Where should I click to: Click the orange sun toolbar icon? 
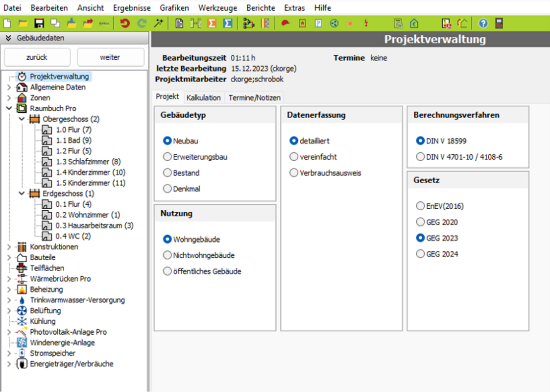[x=350, y=23]
